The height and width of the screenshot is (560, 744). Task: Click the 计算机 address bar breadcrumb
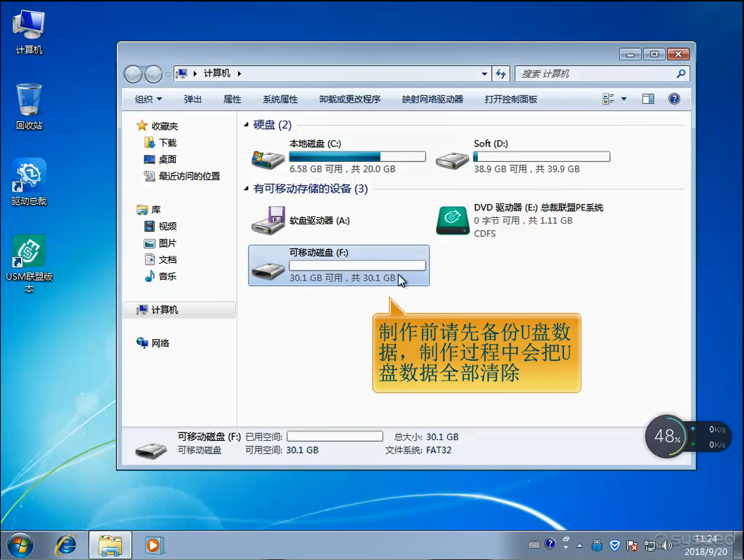tap(217, 73)
